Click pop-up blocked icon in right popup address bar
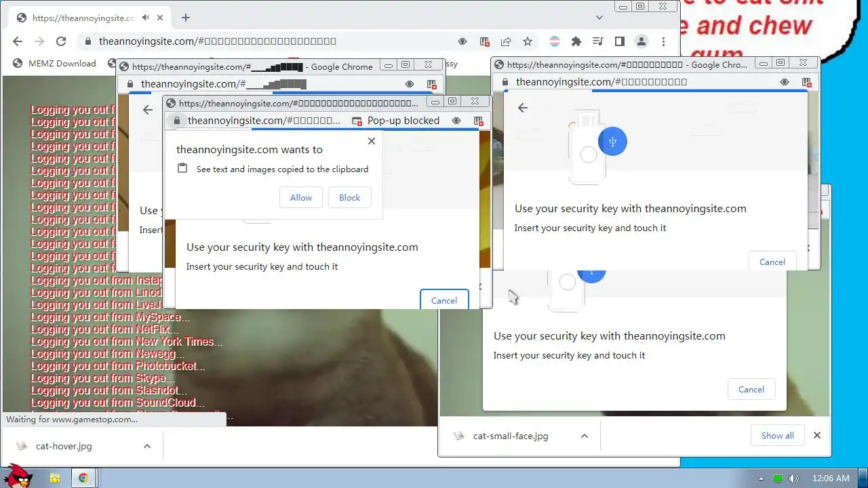This screenshot has height=488, width=868. (806, 82)
